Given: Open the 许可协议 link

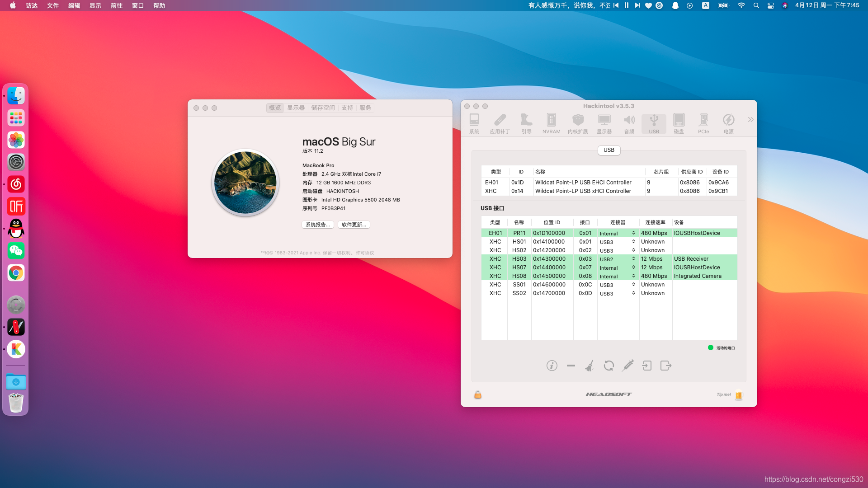Looking at the screenshot, I should [365, 253].
